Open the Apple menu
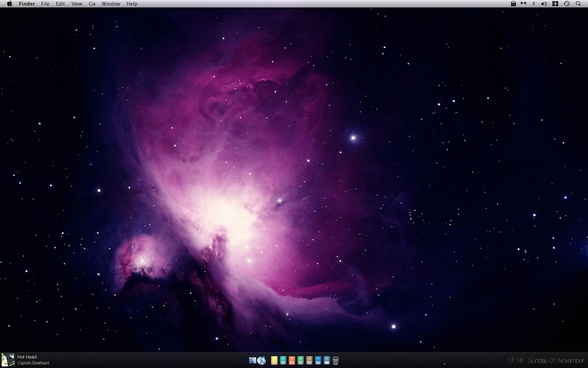 tap(9, 3)
